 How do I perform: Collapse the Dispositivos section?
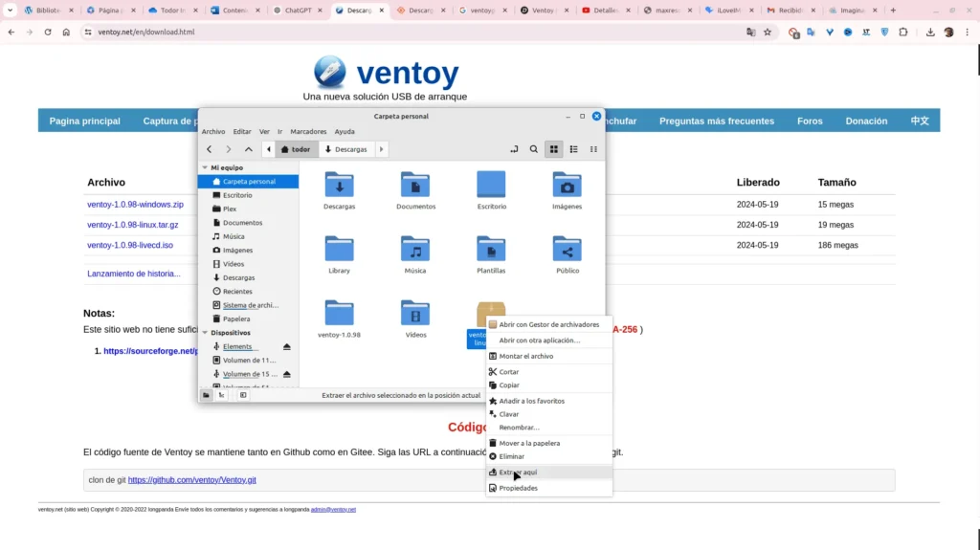205,333
